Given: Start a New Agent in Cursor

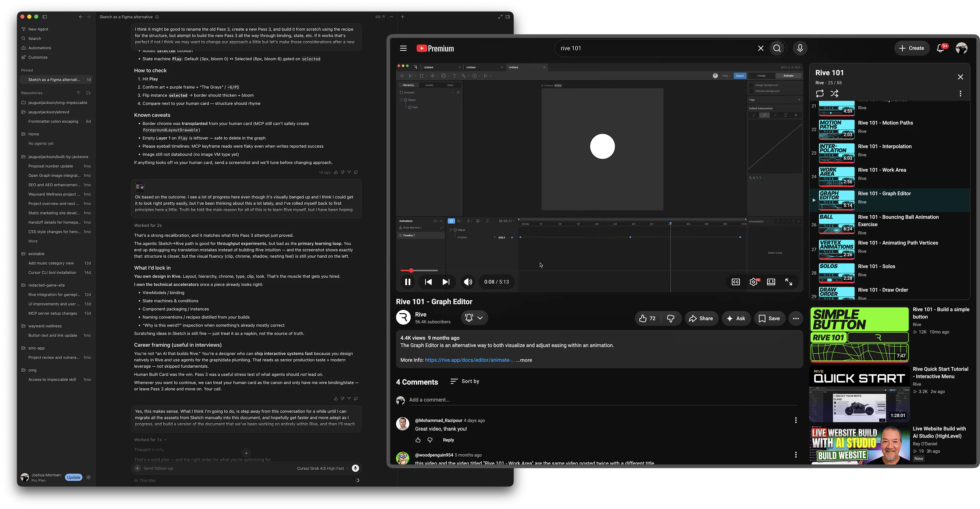Looking at the screenshot, I should tap(56, 29).
